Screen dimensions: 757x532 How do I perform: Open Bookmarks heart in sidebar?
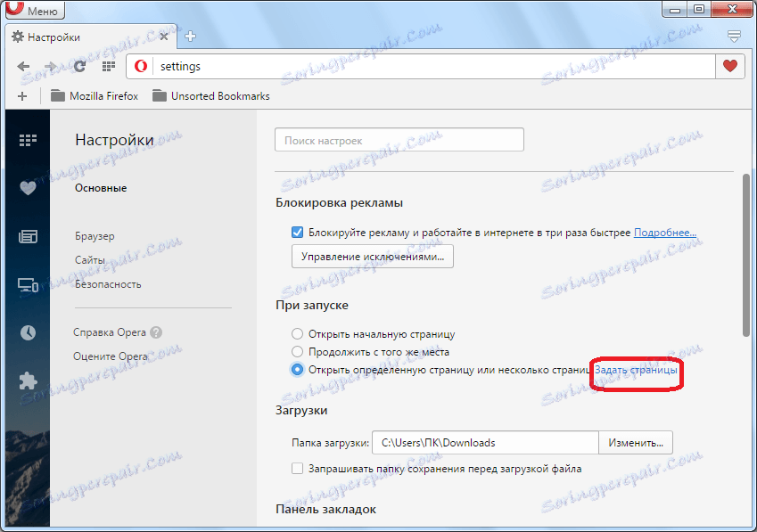point(28,188)
